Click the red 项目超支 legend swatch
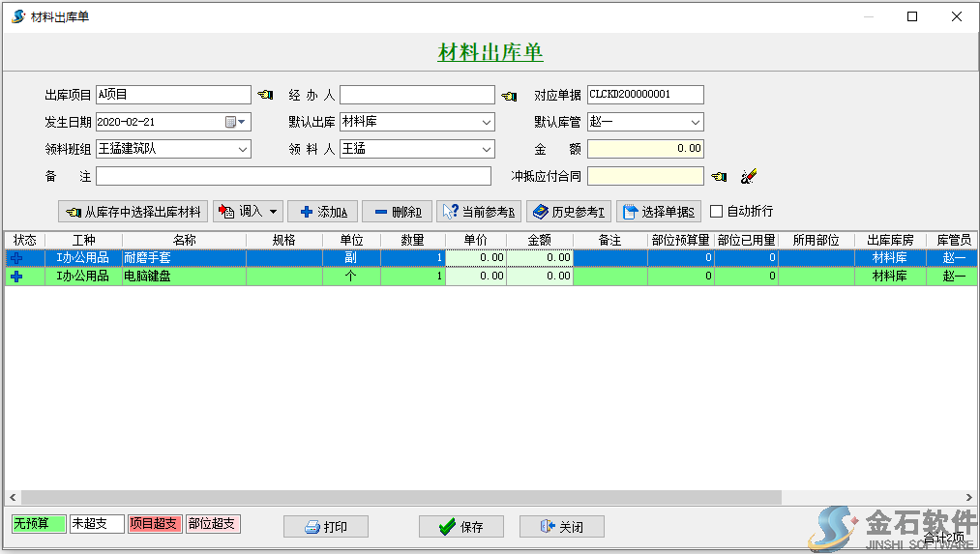Image resolution: width=980 pixels, height=554 pixels. [x=155, y=524]
